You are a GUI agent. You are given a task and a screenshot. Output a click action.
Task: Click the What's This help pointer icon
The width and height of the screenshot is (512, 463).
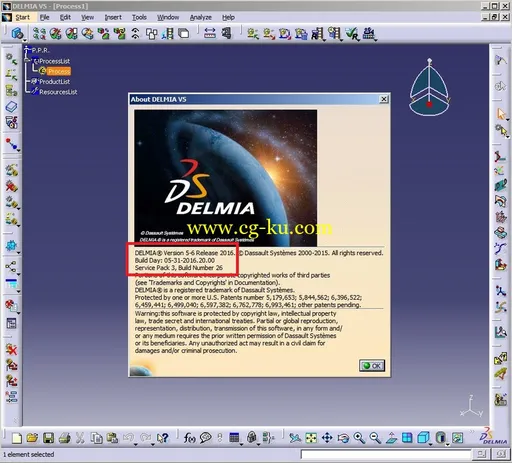coord(163,438)
